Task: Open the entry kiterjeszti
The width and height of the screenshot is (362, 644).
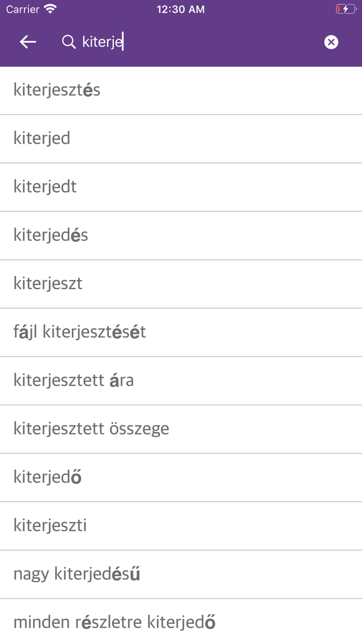Action: click(x=52, y=525)
